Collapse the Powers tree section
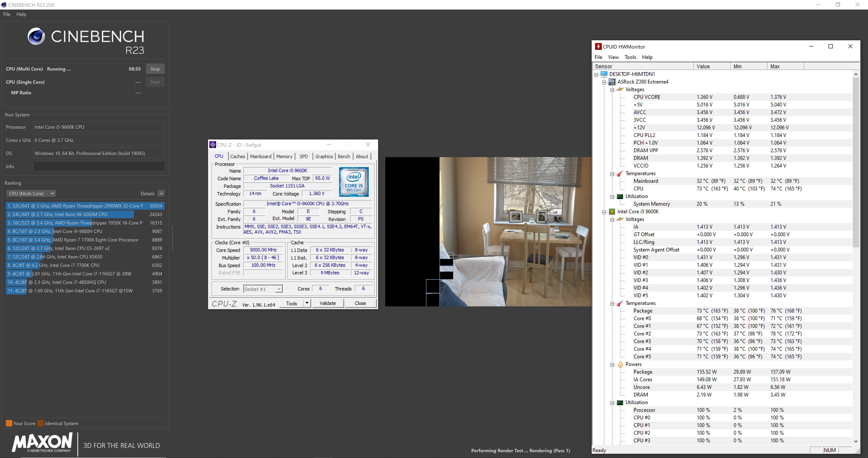Screen dimensions: 868x458 click(x=612, y=364)
